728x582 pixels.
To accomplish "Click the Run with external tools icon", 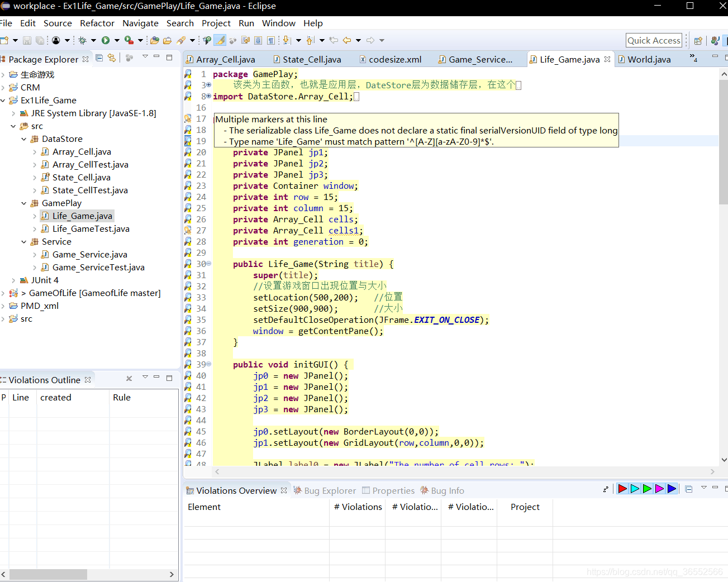I will [129, 40].
